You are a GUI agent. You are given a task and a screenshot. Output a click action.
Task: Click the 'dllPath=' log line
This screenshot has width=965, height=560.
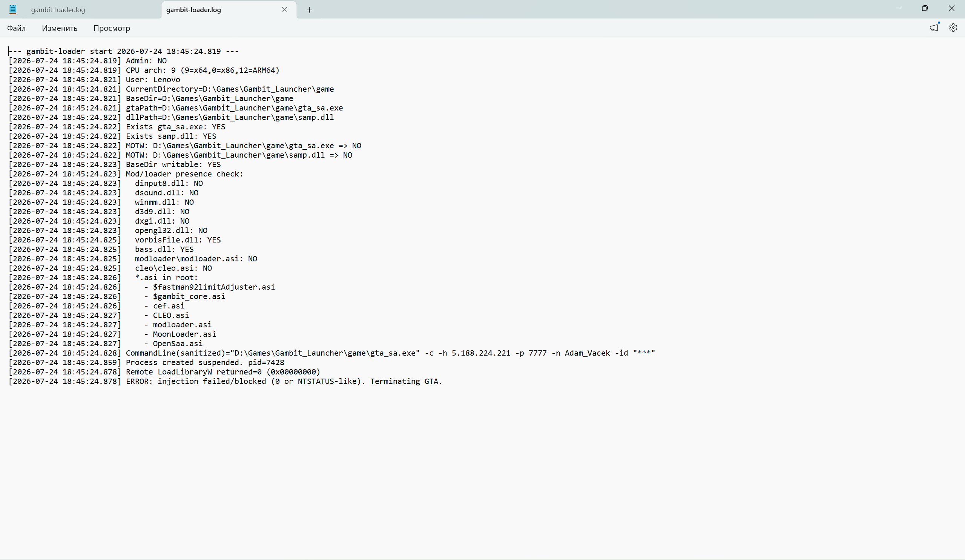(x=171, y=117)
